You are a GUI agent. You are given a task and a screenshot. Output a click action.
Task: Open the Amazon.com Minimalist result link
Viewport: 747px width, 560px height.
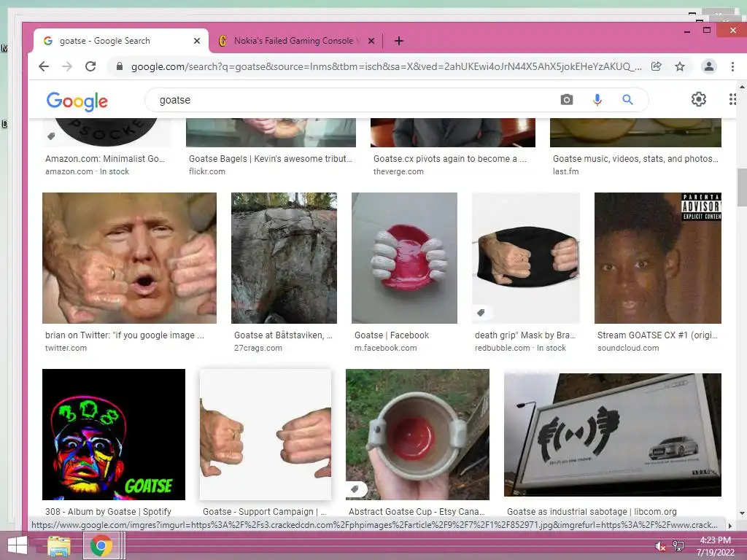point(105,159)
